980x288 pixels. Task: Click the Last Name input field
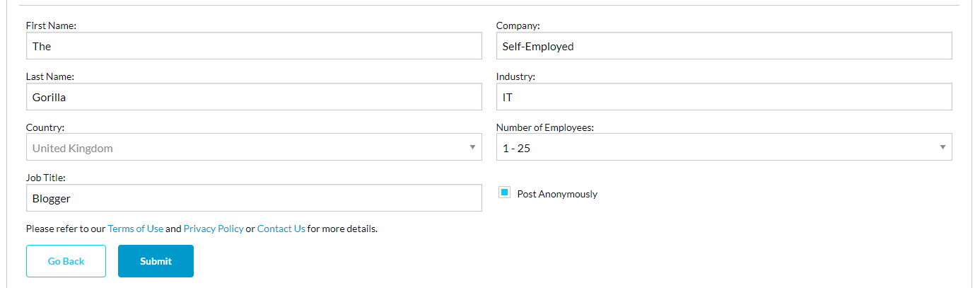coord(254,97)
